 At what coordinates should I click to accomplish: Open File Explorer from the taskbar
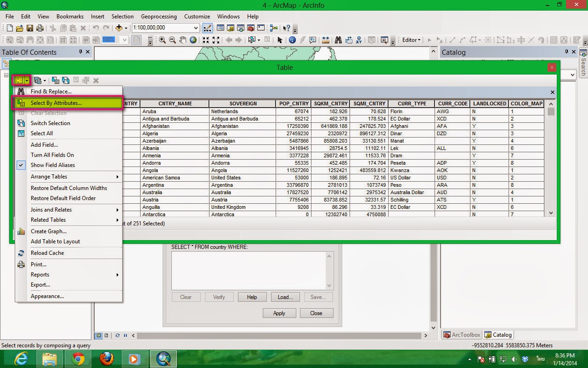tap(50, 358)
